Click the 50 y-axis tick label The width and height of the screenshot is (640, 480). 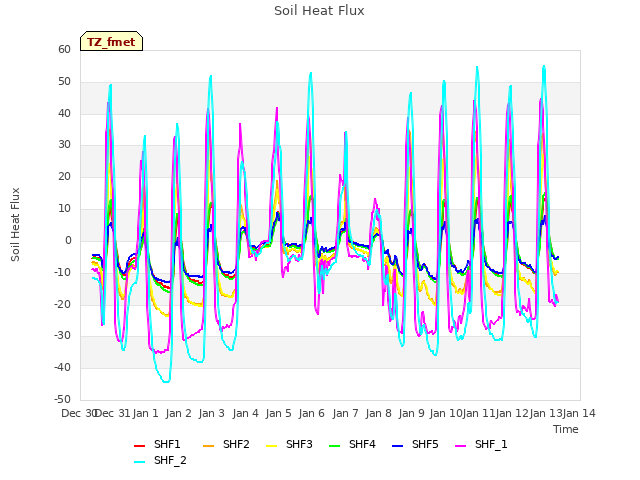coord(64,82)
